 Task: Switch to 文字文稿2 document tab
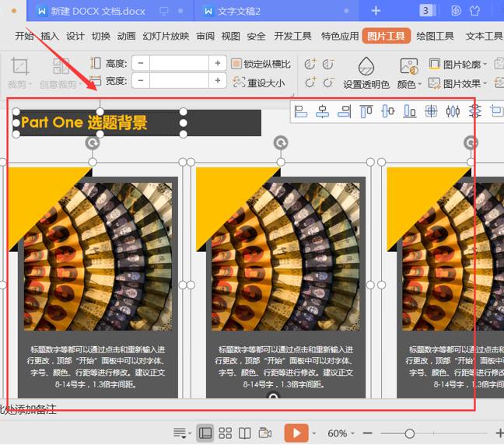pos(276,11)
